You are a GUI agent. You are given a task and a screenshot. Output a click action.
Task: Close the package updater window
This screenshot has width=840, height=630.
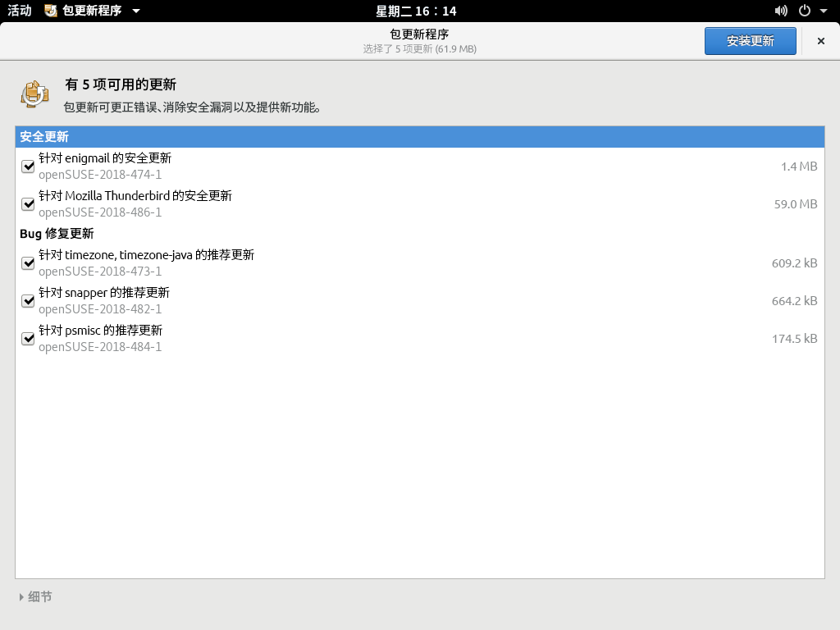pos(820,41)
